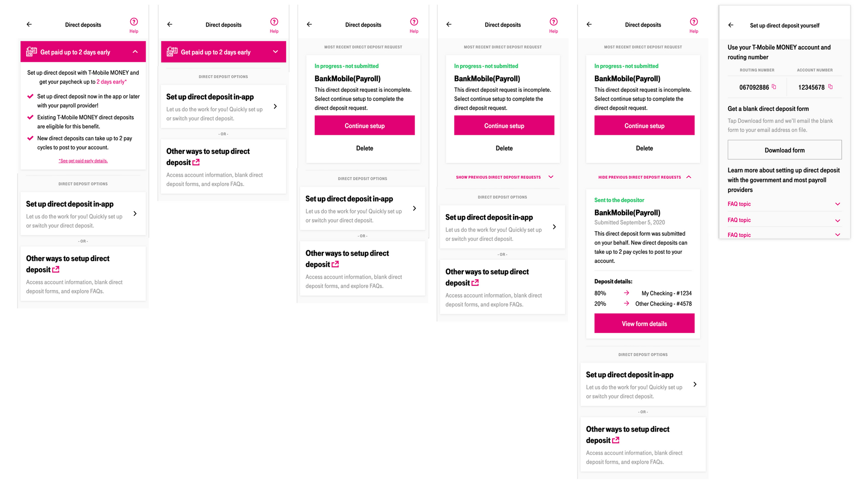Open Help on the first Direct deposits screen
This screenshot has height=490, width=868.
[x=134, y=25]
